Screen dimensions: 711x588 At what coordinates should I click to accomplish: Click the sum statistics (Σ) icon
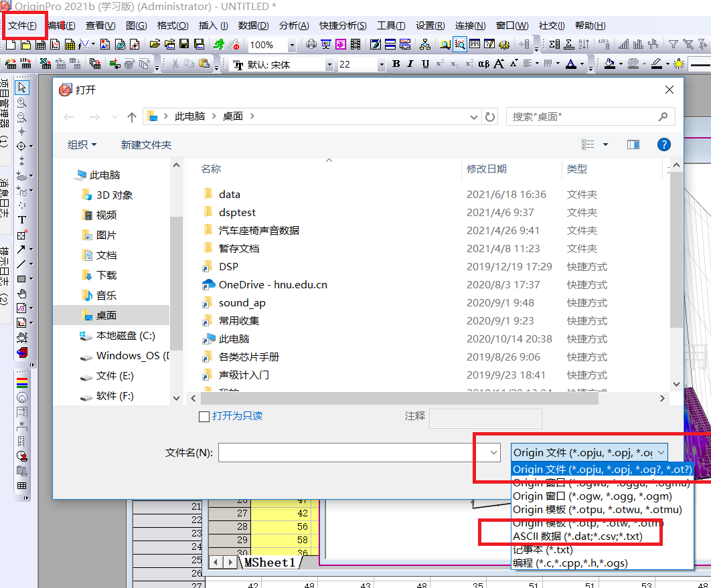(554, 45)
